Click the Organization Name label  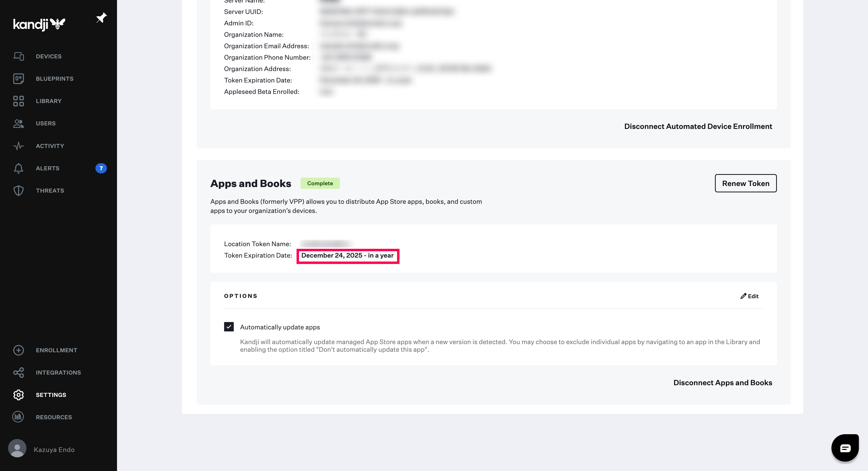click(x=254, y=35)
